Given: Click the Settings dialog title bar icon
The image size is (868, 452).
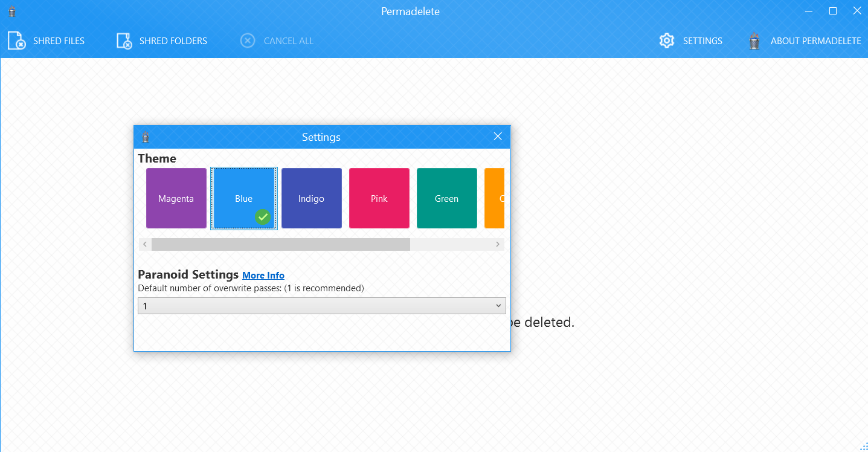Looking at the screenshot, I should [x=145, y=137].
